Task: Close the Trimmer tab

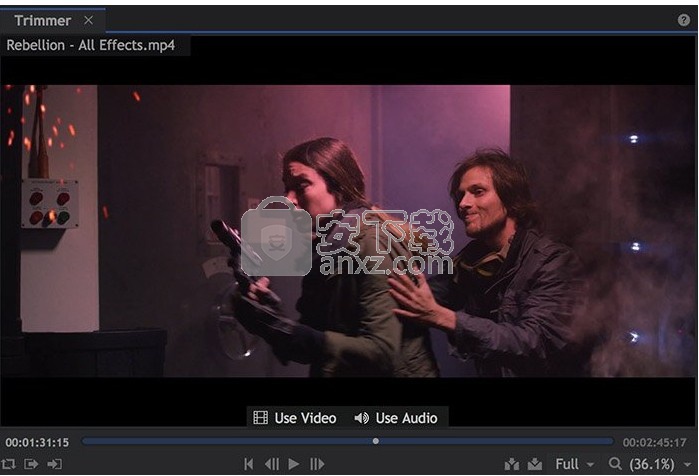Action: tap(89, 20)
